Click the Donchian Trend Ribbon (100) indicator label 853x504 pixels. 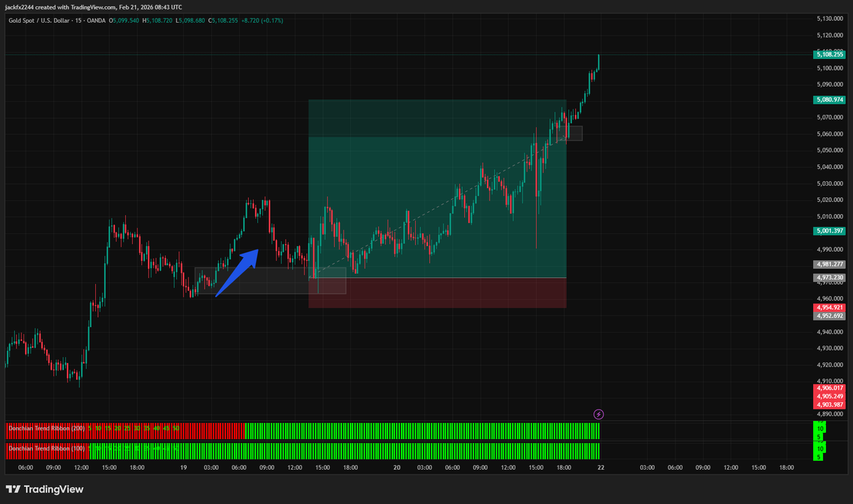tap(46, 448)
